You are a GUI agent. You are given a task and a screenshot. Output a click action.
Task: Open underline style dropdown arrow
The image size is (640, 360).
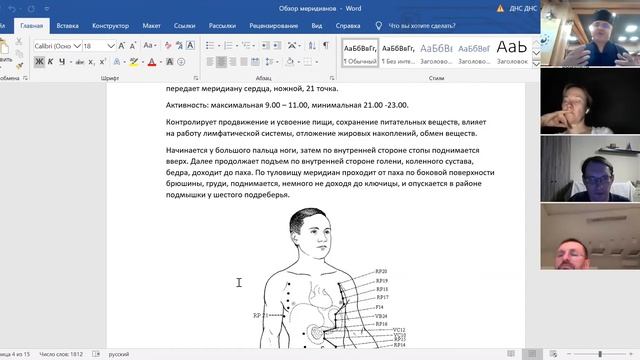click(x=71, y=62)
